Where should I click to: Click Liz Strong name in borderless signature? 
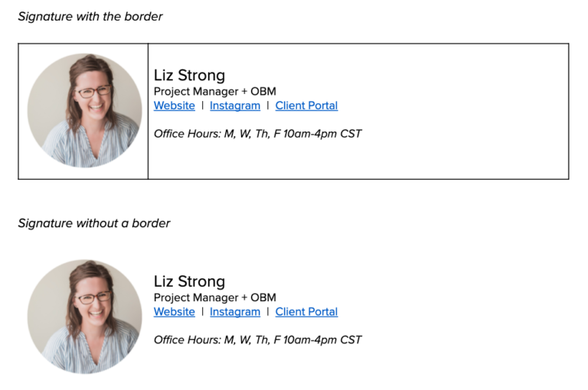(189, 281)
